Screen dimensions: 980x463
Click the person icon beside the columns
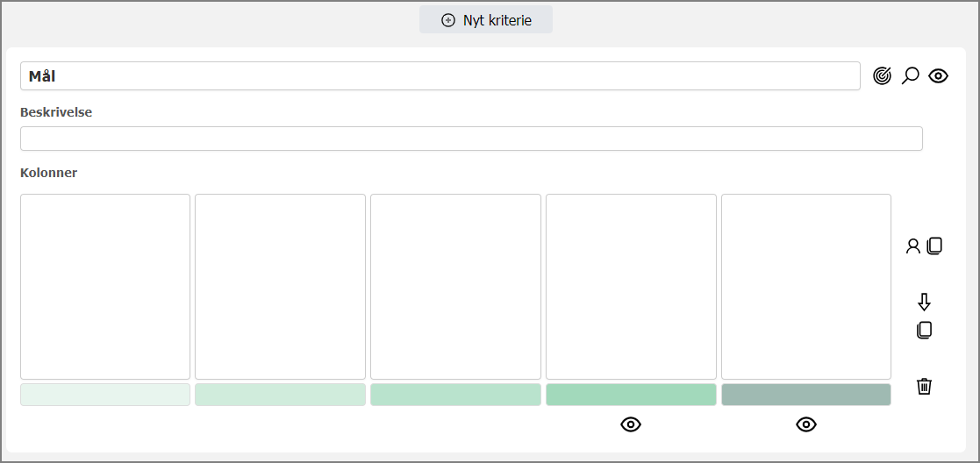[x=913, y=246]
